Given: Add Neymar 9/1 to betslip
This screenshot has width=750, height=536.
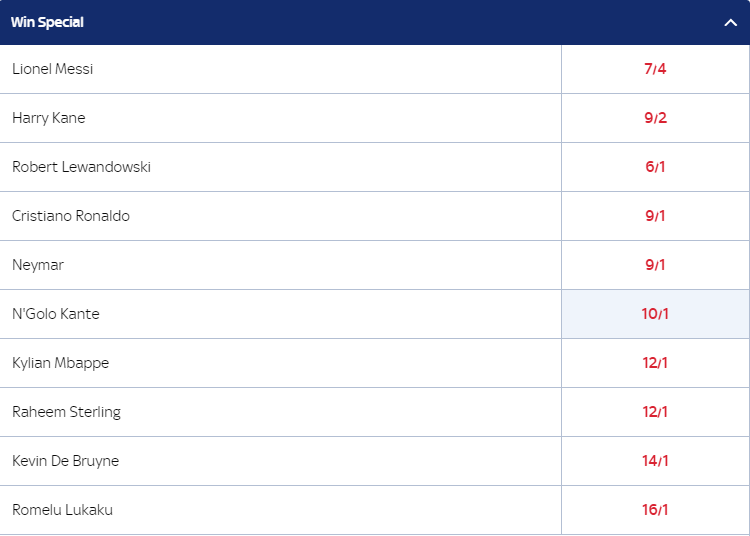Looking at the screenshot, I should pos(655,265).
